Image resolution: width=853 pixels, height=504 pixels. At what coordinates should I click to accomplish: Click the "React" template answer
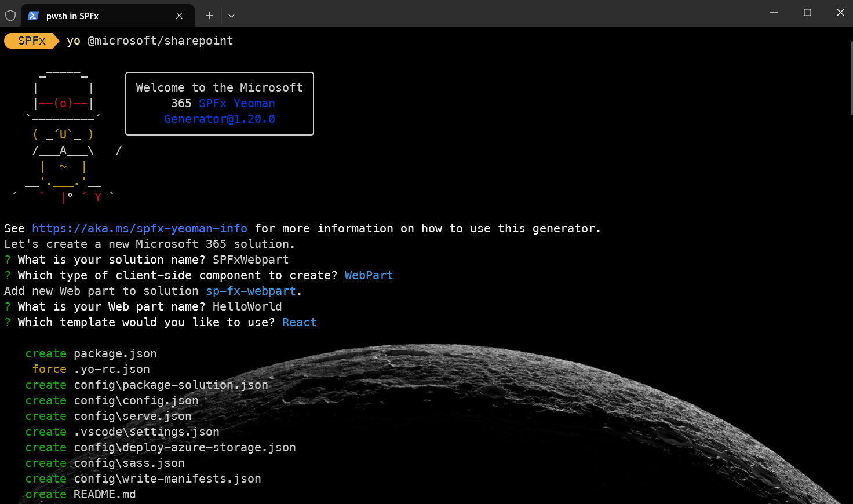(x=299, y=323)
